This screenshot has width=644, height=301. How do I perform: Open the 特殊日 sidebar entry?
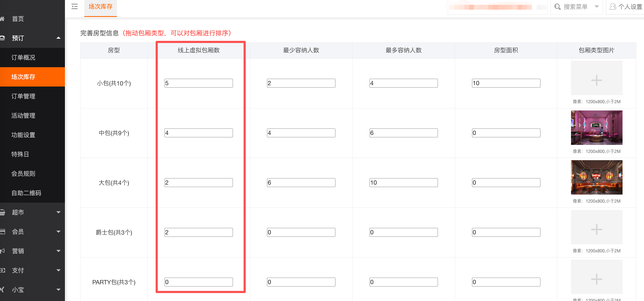click(x=20, y=154)
